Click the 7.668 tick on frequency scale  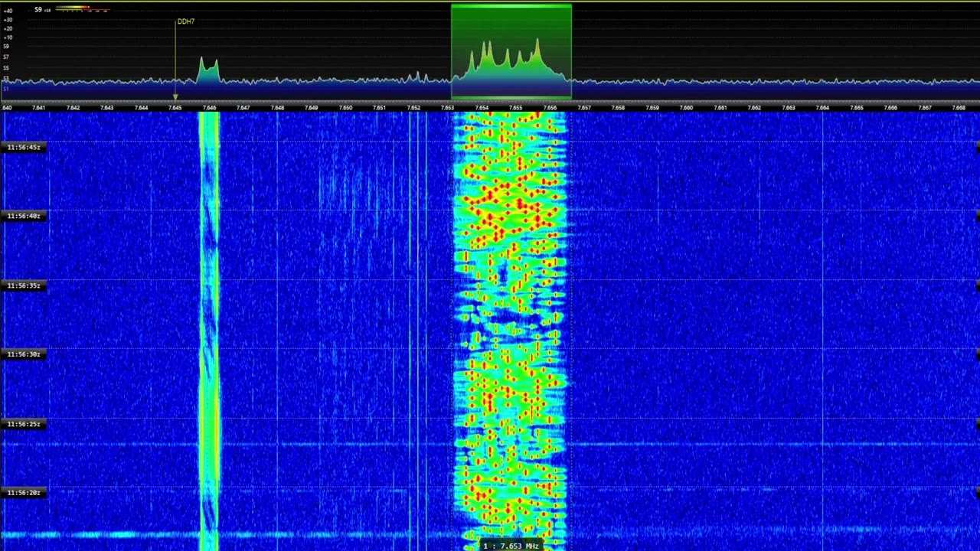[x=959, y=108]
